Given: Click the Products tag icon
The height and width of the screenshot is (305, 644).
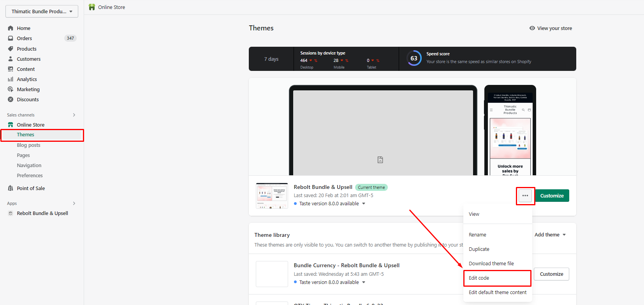Looking at the screenshot, I should coord(11,49).
